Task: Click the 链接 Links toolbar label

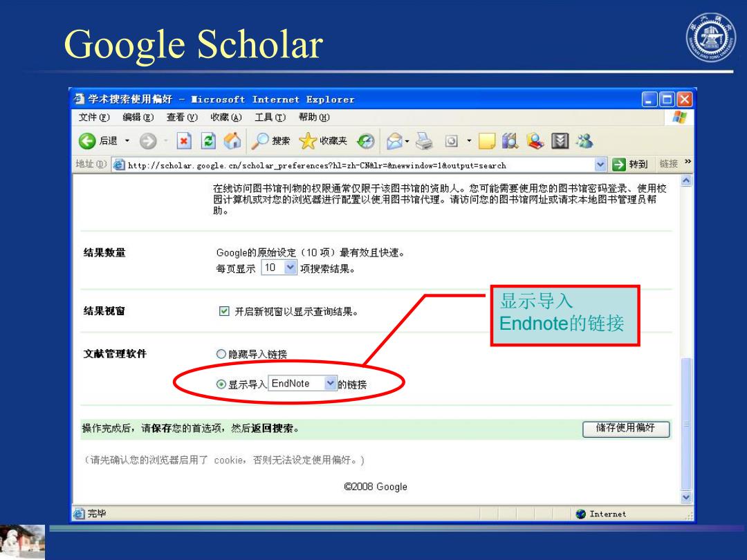Action: tap(669, 164)
